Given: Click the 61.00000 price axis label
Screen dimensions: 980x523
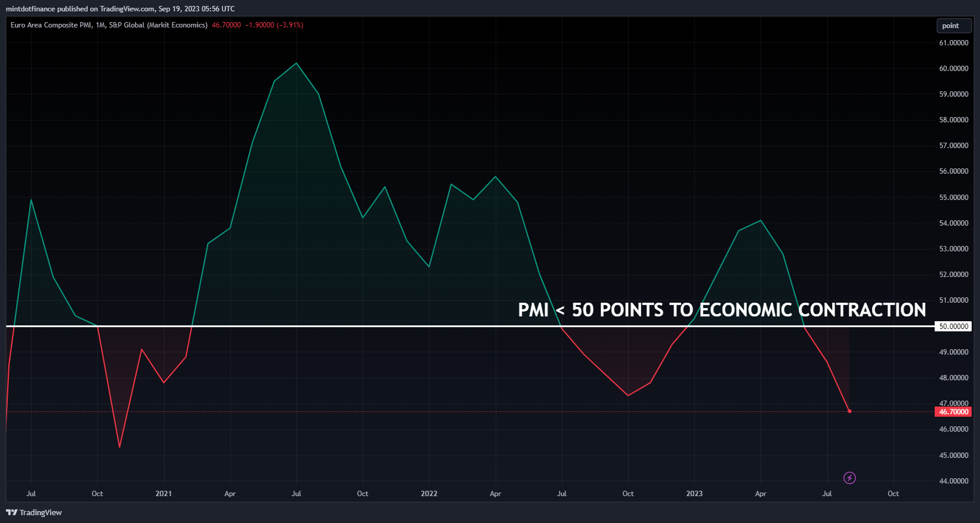Looking at the screenshot, I should (954, 43).
